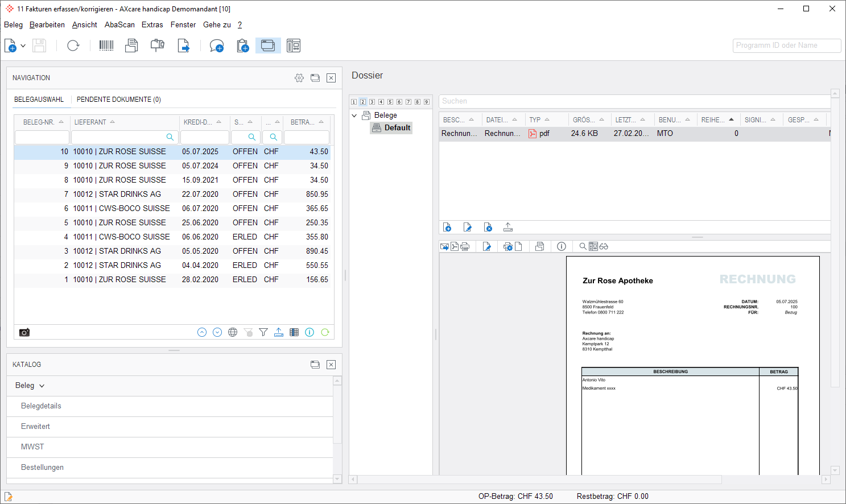Click the horizontal scrollbar under document preview
Screen dimensions: 846x504
[x=539, y=480]
